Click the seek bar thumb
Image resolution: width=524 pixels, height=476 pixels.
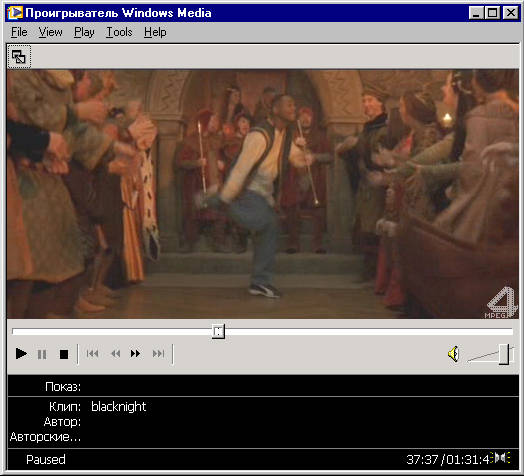218,331
